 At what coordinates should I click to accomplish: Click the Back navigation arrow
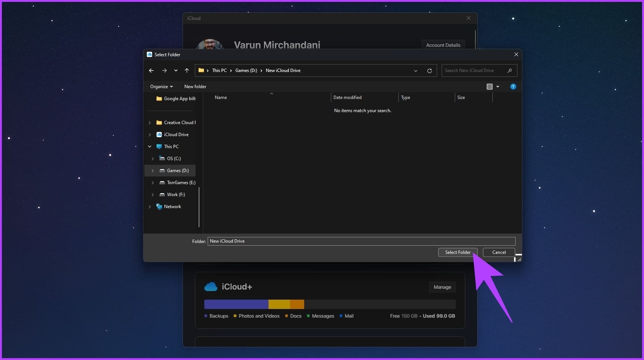(x=151, y=70)
